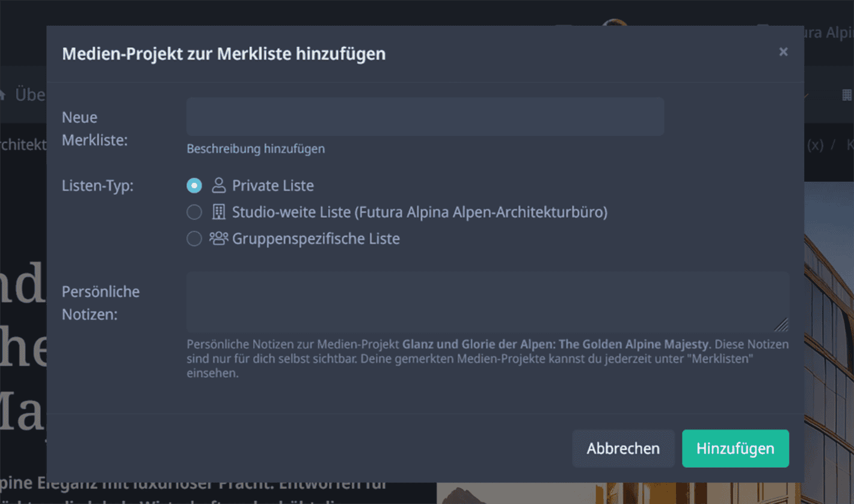Image resolution: width=854 pixels, height=504 pixels.
Task: Click the group icon beside Gruppenspezifische Liste
Action: pos(220,239)
